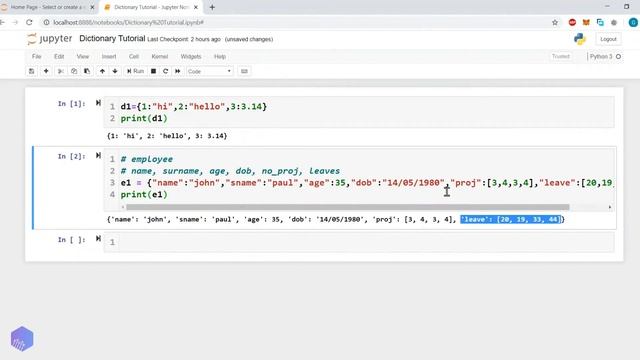This screenshot has width=640, height=360.
Task: Close the Home Page browser tab
Action: pyautogui.click(x=92, y=7)
